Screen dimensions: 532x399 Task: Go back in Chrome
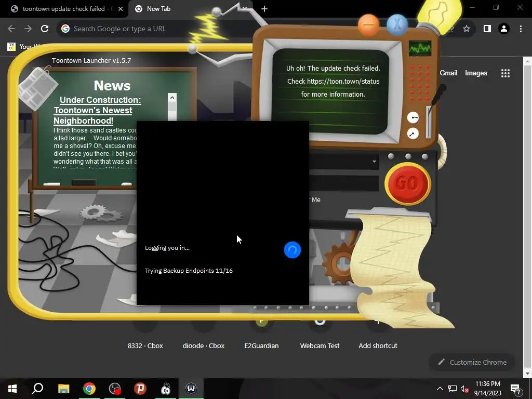tap(11, 29)
